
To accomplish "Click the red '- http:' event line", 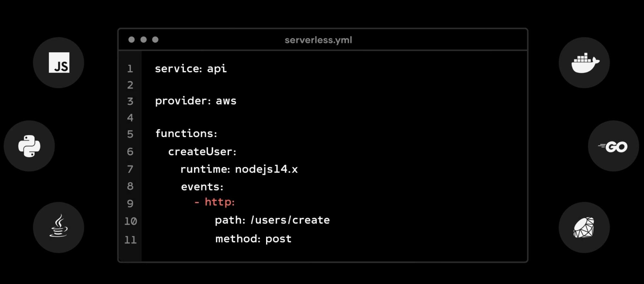I will pos(215,202).
